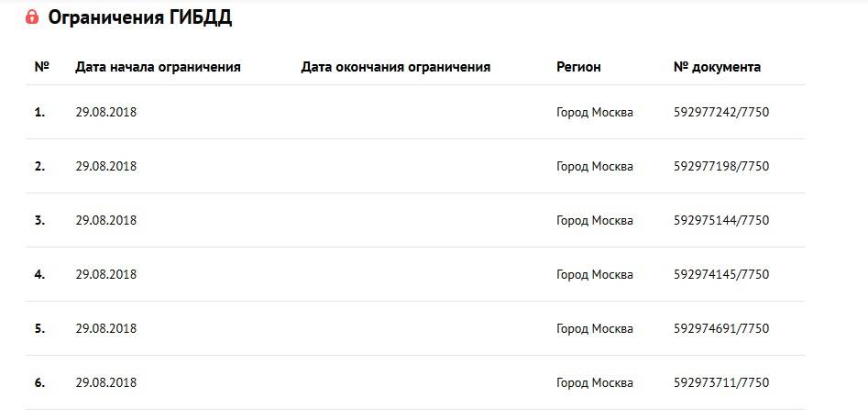This screenshot has height=419, width=868.
Task: Click the Регион column header
Action: point(578,67)
